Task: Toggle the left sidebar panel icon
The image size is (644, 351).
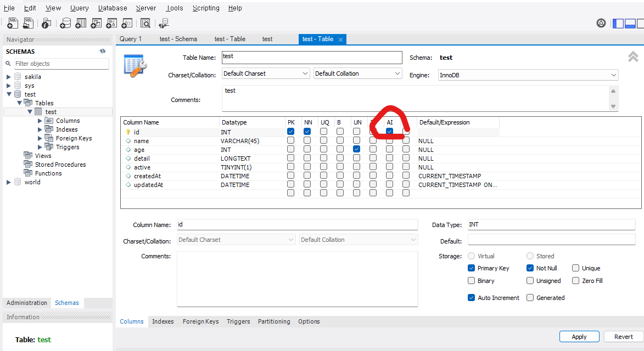Action: [x=618, y=24]
